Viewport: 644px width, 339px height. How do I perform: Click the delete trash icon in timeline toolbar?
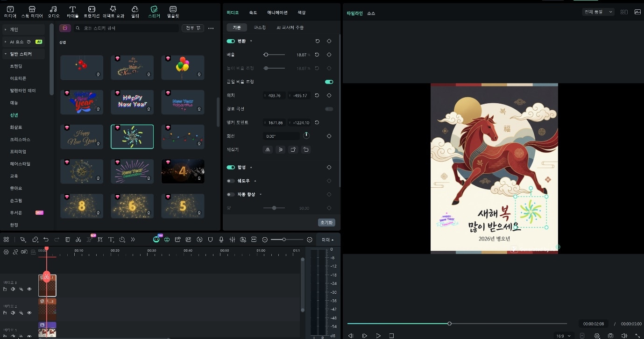[68, 240]
